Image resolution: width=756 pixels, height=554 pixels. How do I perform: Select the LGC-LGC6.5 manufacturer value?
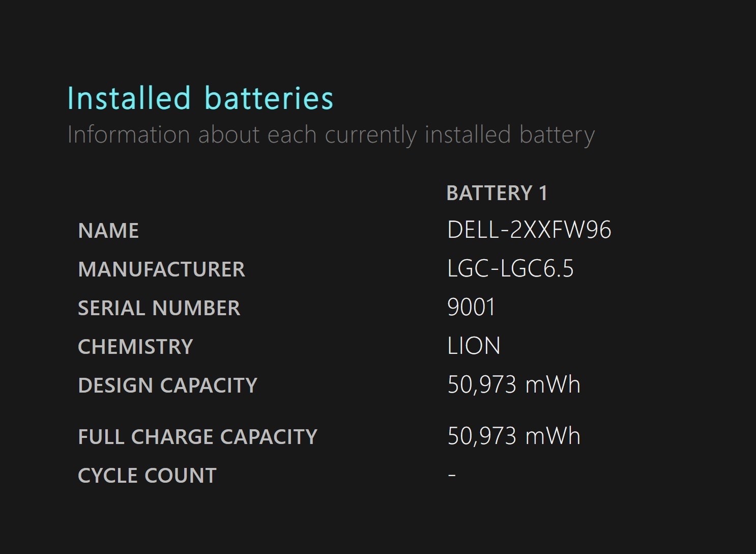point(510,268)
